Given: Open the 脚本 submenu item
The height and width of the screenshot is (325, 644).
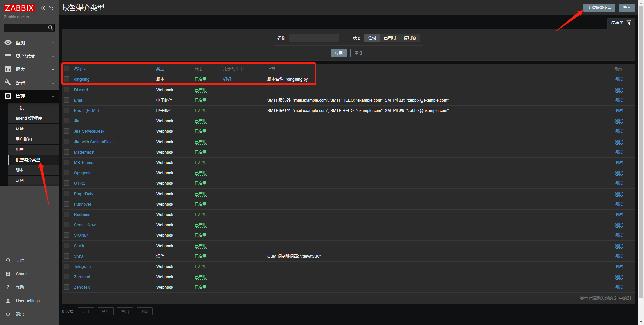Looking at the screenshot, I should (x=33, y=170).
